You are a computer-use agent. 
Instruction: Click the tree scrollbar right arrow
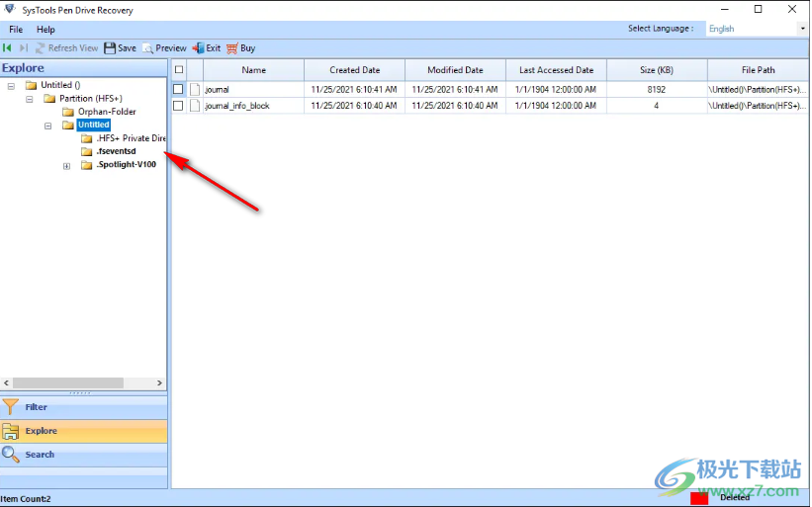[x=159, y=382]
